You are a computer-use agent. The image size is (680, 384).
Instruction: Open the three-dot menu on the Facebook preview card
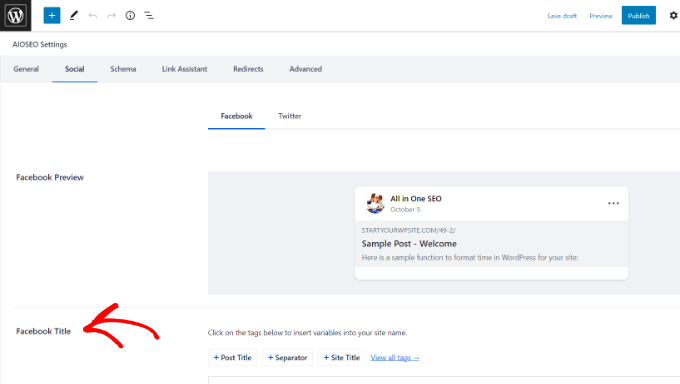pyautogui.click(x=613, y=203)
